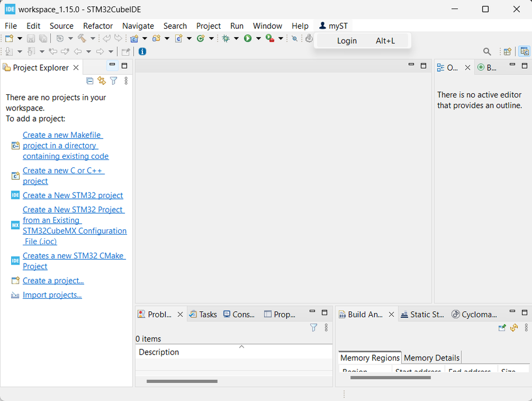Click the Save toolbar icon
Viewport: 532px width, 401px height.
click(31, 38)
